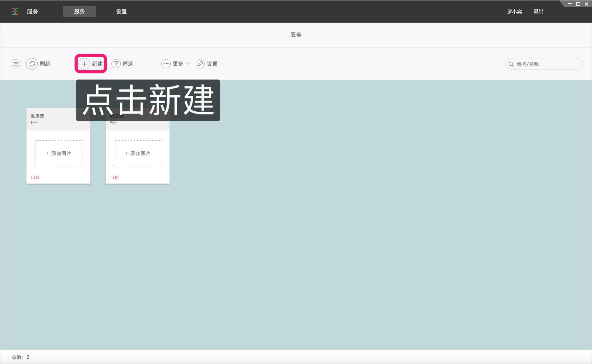Click the THF card price 1.00
Screen dimensions: 592x364
(35, 177)
